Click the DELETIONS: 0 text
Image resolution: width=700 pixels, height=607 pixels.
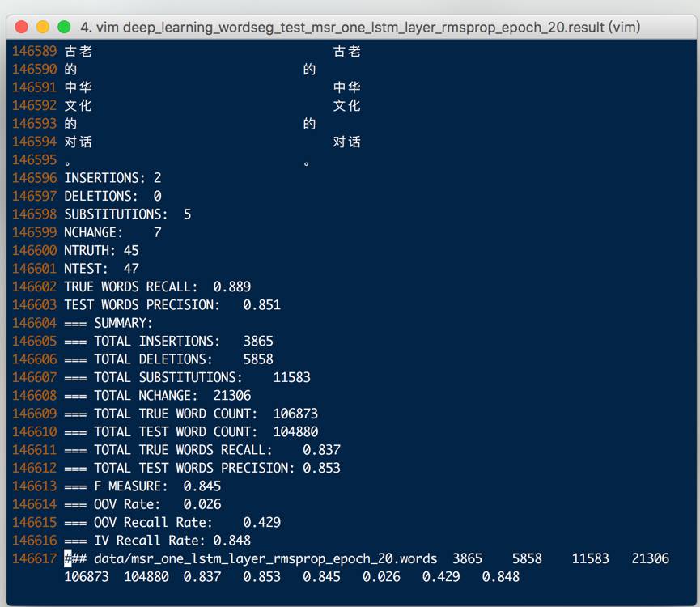pos(112,196)
